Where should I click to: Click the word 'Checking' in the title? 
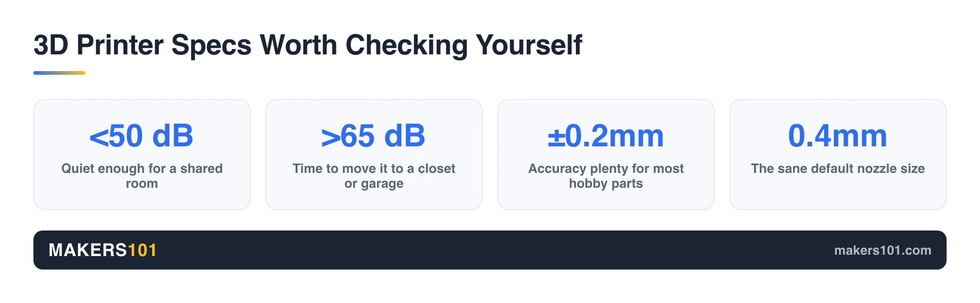pos(406,45)
